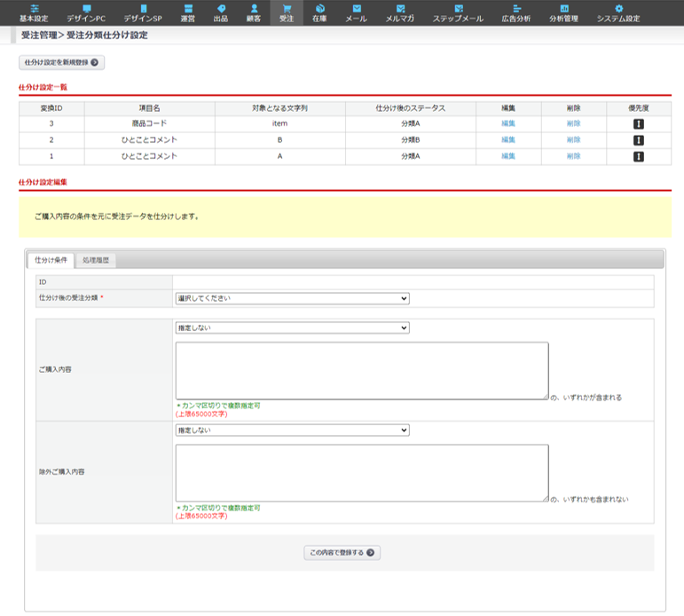Switch to the 処理履歴 tab
684x616 pixels.
click(x=97, y=260)
